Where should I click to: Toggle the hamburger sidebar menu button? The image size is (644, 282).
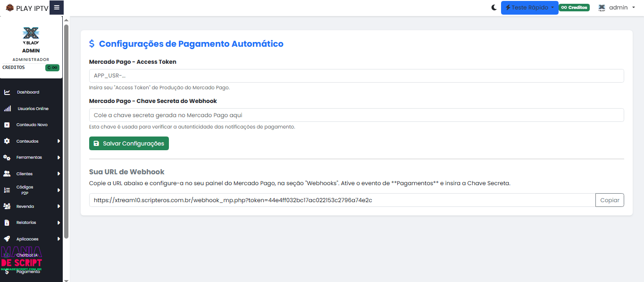tap(57, 8)
